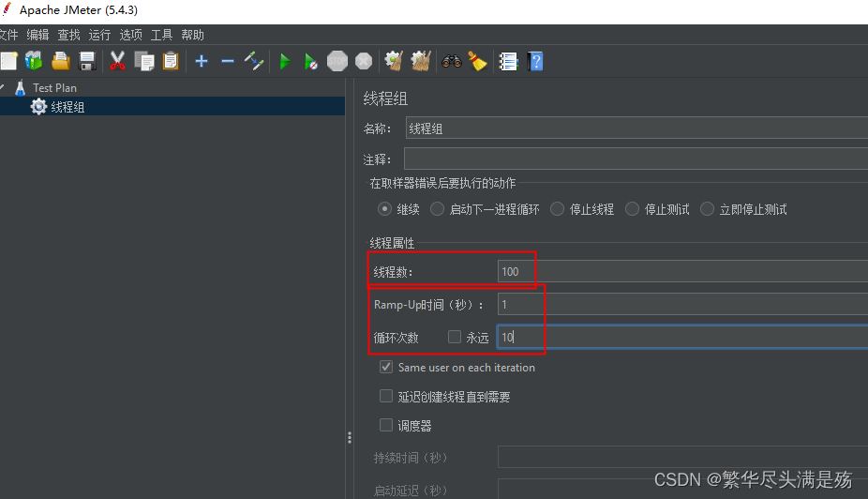Click Start no pauses icon
868x499 pixels.
pyautogui.click(x=310, y=62)
